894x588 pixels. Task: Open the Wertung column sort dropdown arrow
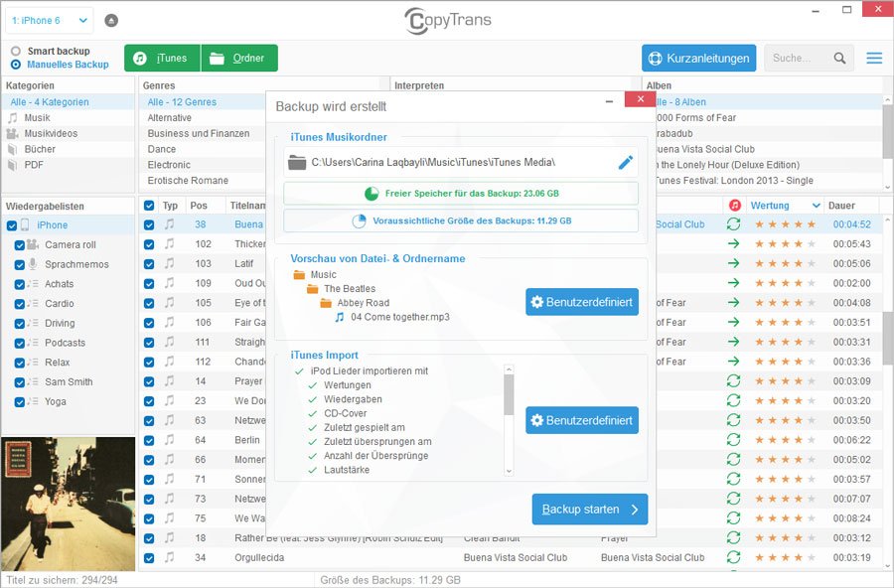816,206
